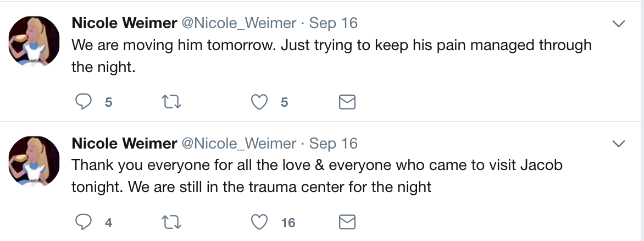Click Nicole Weimer's name on the "Thank you" tweet

tap(124, 144)
